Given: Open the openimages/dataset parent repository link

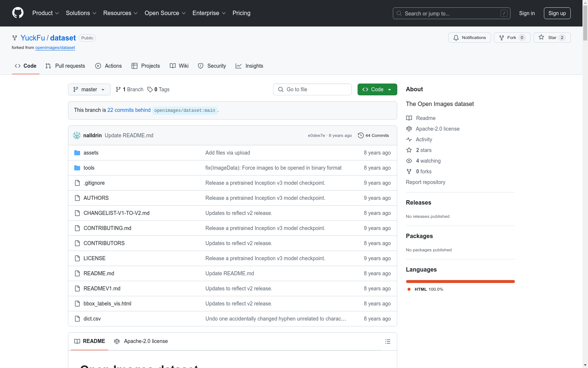Looking at the screenshot, I should (x=55, y=47).
